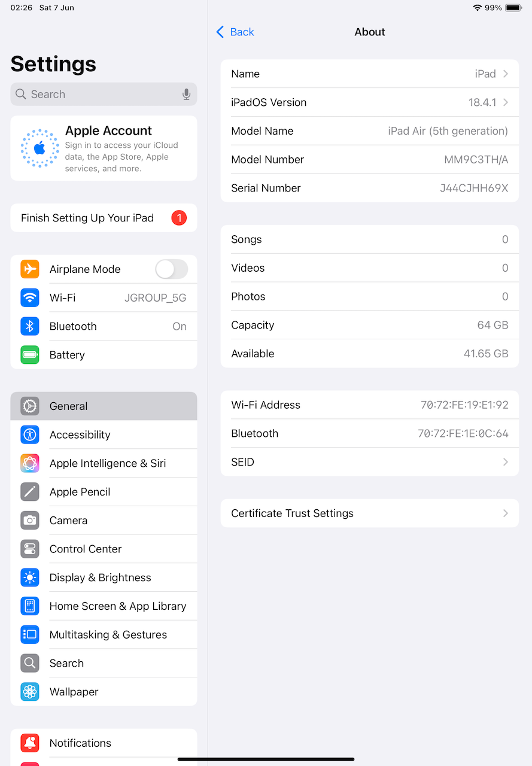Open Bluetooth via its blue icon
The height and width of the screenshot is (766, 532).
click(x=30, y=326)
